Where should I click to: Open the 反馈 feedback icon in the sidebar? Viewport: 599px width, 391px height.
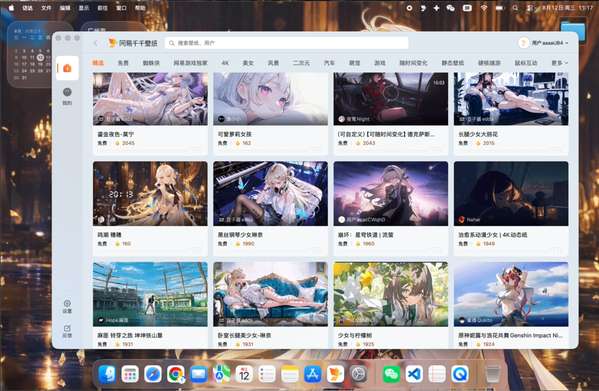pos(67,331)
